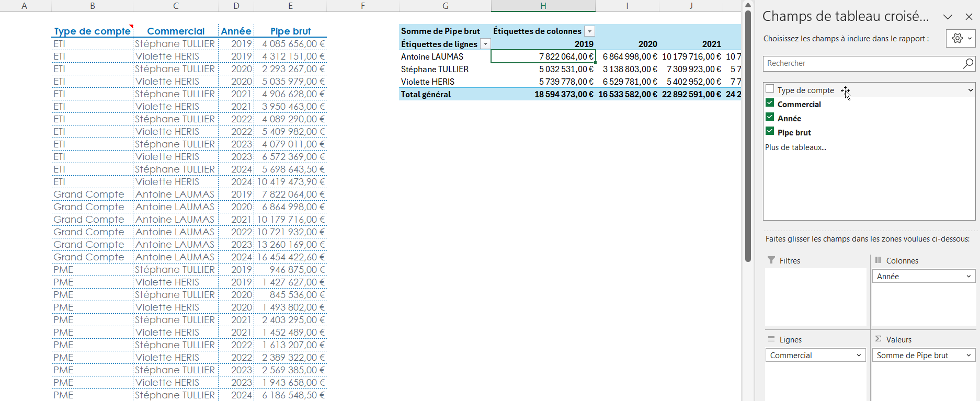The image size is (980, 401).
Task: Open the task pane options chevron
Action: (x=948, y=17)
